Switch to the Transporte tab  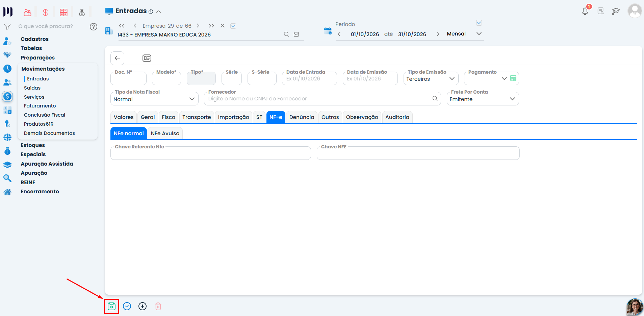[x=197, y=117]
